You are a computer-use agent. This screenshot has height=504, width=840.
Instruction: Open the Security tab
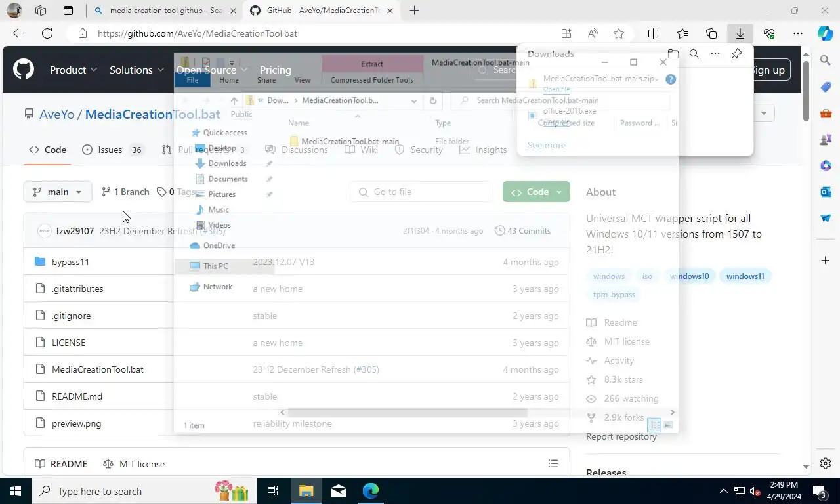point(419,150)
